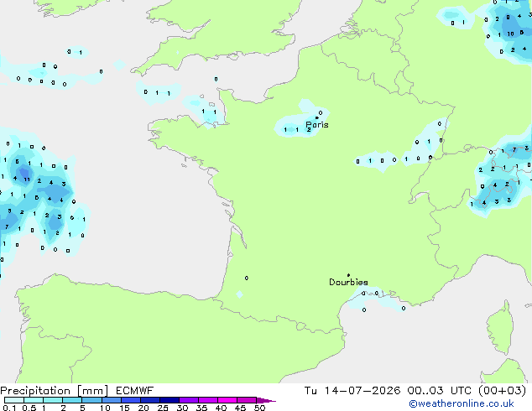
Task: Select the 40 mm magenta legend swatch
Action: pos(227,400)
